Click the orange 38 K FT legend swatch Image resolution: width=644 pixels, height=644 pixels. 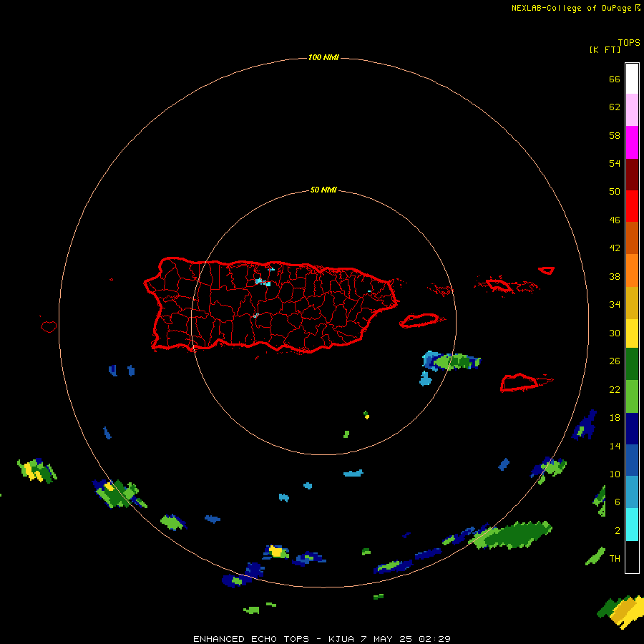coord(632,270)
